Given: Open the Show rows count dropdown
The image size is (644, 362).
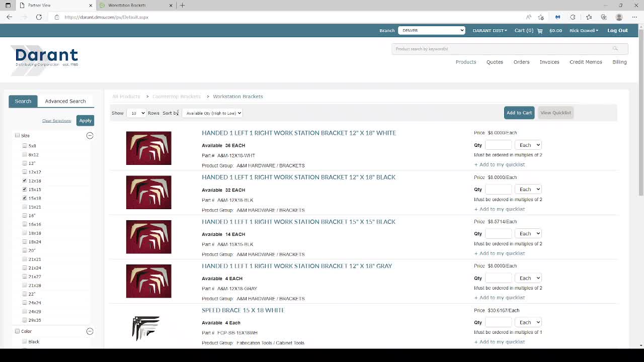Looking at the screenshot, I should click(x=136, y=113).
